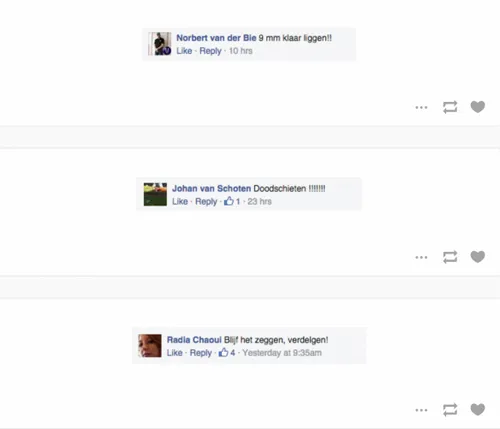Click the reblog icon under Radia's post
Image resolution: width=500 pixels, height=429 pixels.
(450, 410)
